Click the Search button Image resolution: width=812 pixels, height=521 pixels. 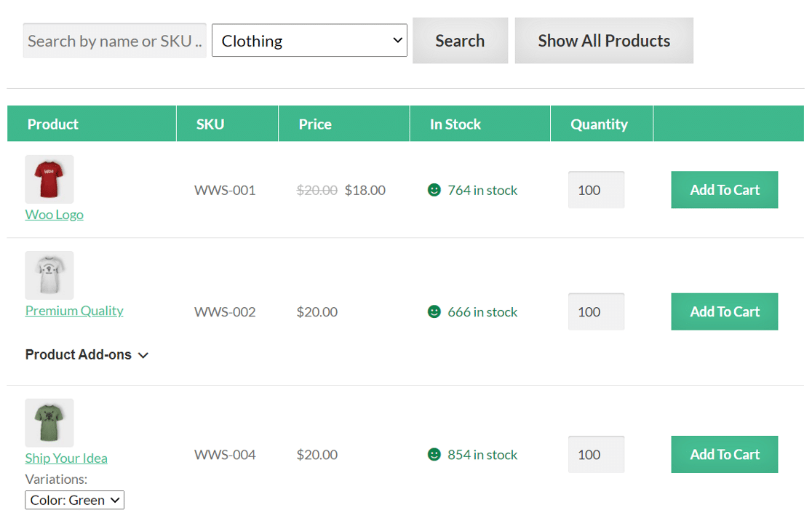pos(460,40)
